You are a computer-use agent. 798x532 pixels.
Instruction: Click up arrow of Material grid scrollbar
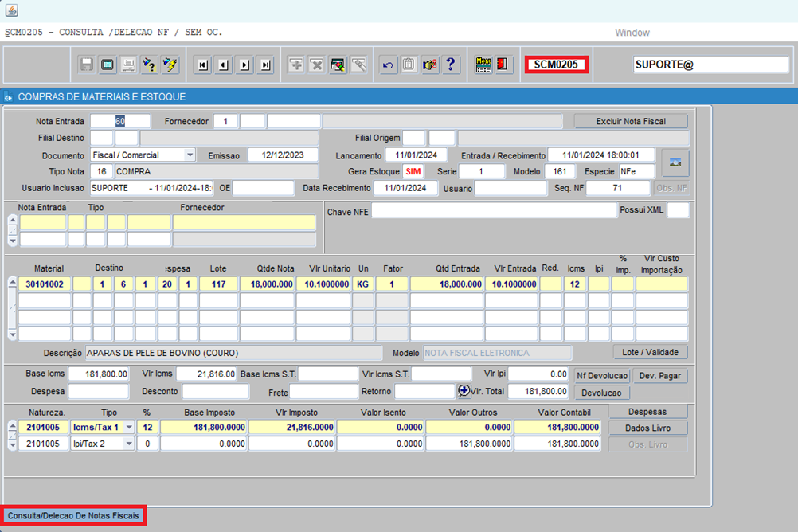click(x=13, y=282)
